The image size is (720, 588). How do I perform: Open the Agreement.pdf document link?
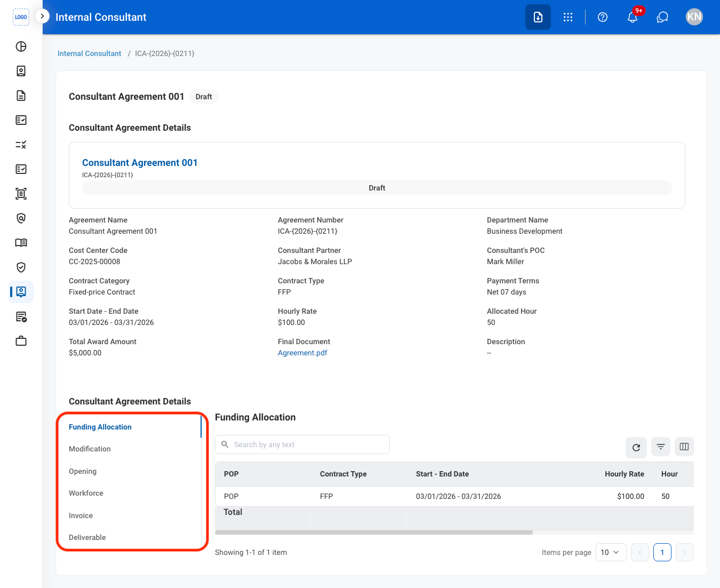tap(302, 353)
